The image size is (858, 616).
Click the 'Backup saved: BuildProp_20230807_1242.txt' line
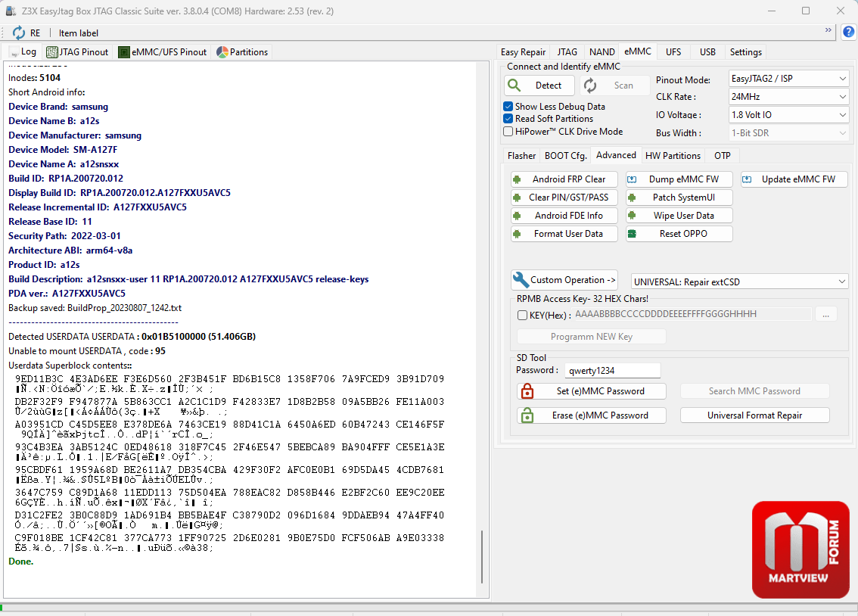(x=95, y=308)
